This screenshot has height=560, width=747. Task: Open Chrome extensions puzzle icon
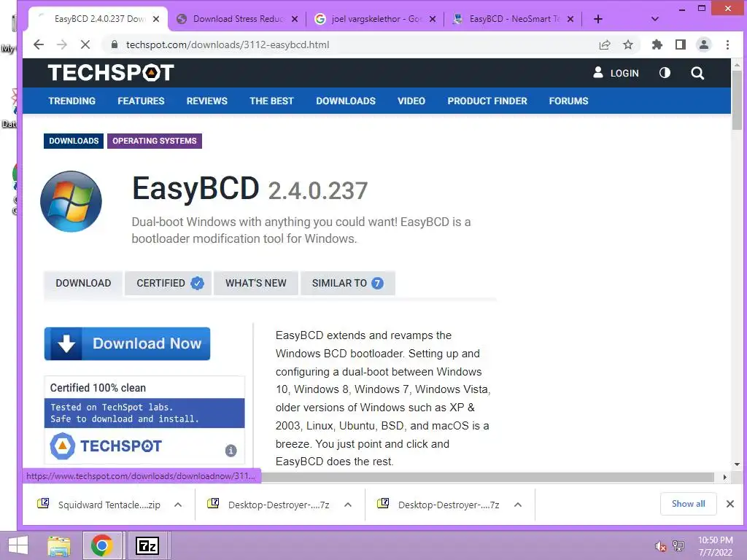pyautogui.click(x=657, y=44)
